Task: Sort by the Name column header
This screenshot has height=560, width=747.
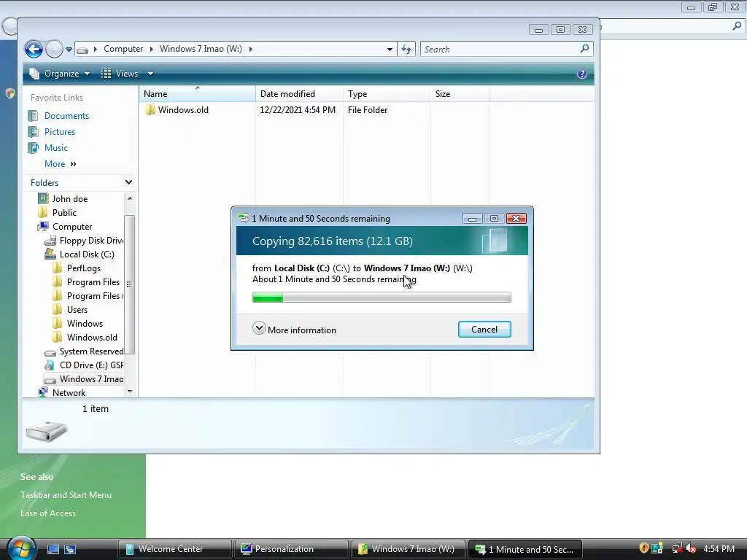Action: tap(197, 94)
